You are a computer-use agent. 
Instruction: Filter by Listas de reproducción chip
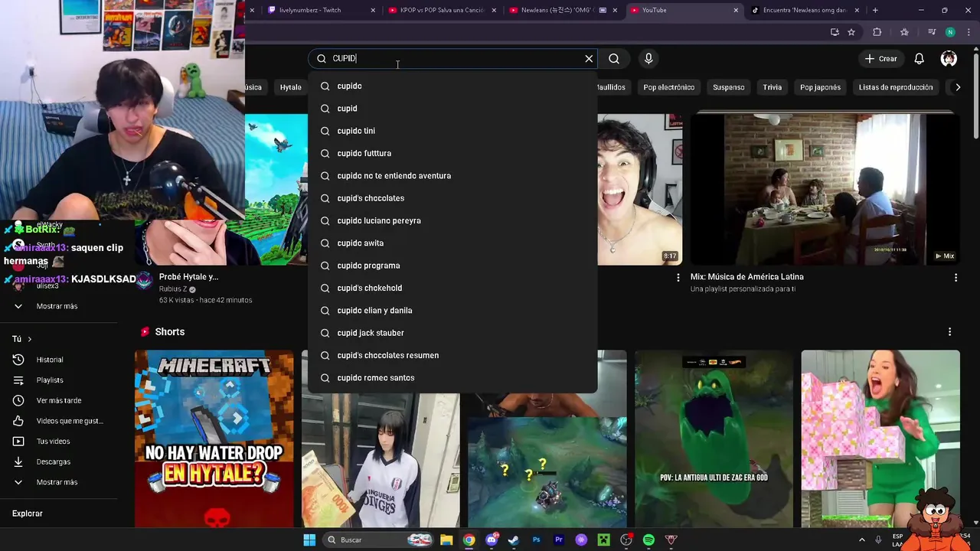coord(895,87)
